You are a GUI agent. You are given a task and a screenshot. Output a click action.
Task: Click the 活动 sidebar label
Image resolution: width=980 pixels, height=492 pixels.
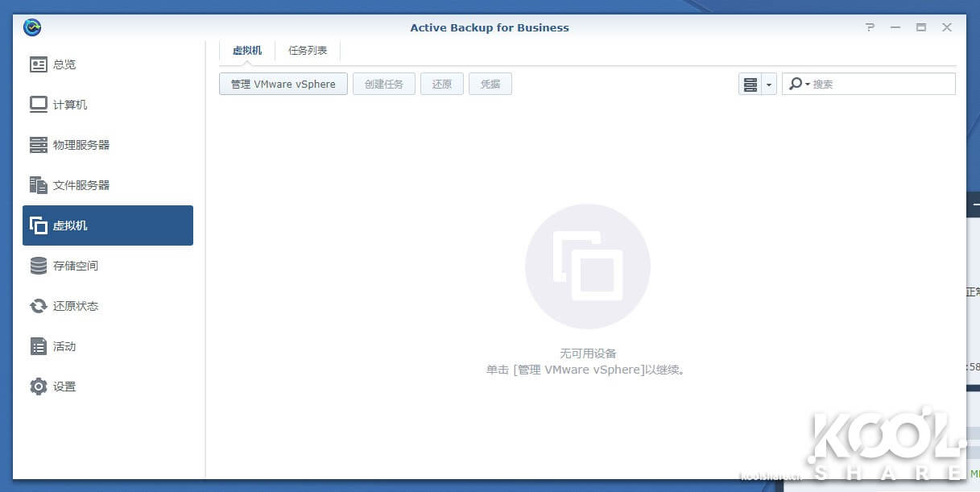tap(64, 346)
